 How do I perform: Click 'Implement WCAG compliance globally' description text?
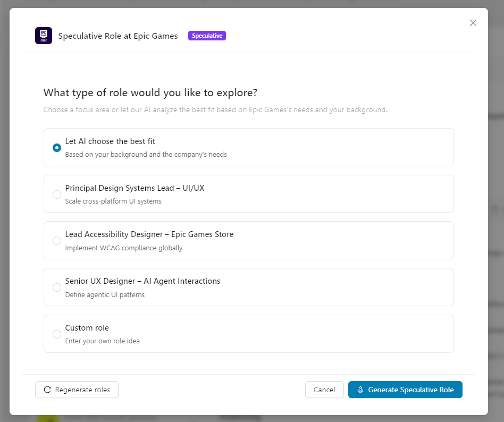coord(124,248)
